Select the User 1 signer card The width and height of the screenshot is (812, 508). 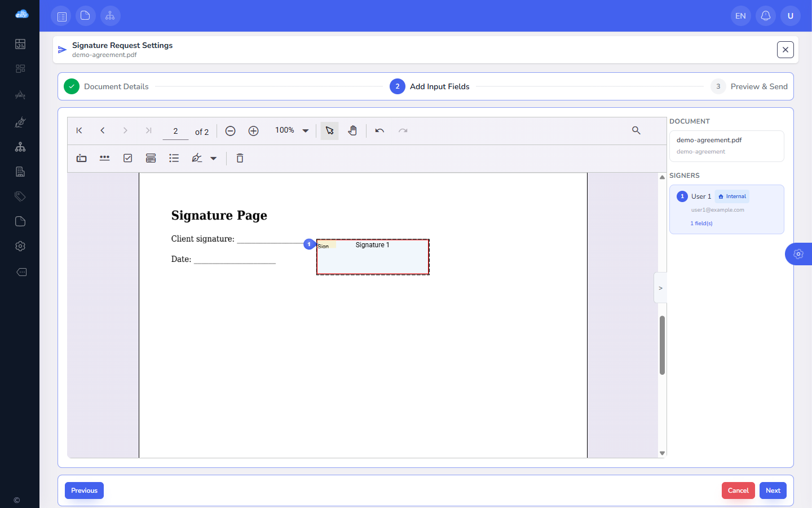(727, 209)
